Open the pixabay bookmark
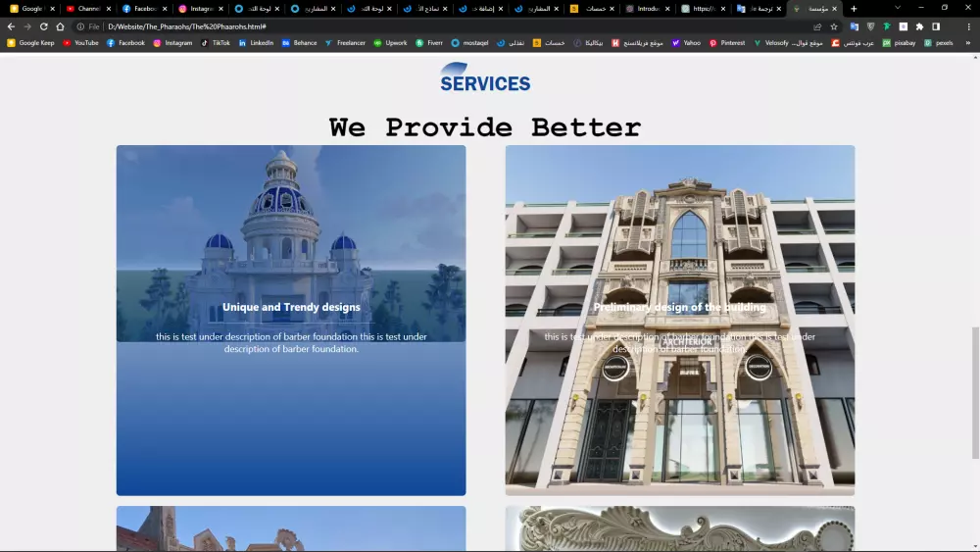 [899, 43]
